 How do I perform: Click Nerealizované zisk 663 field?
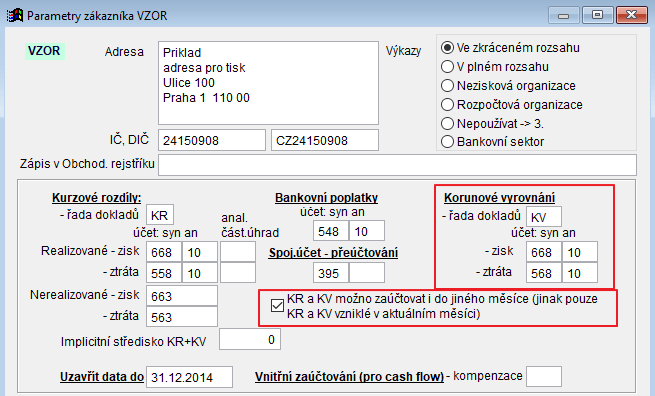[x=182, y=296]
